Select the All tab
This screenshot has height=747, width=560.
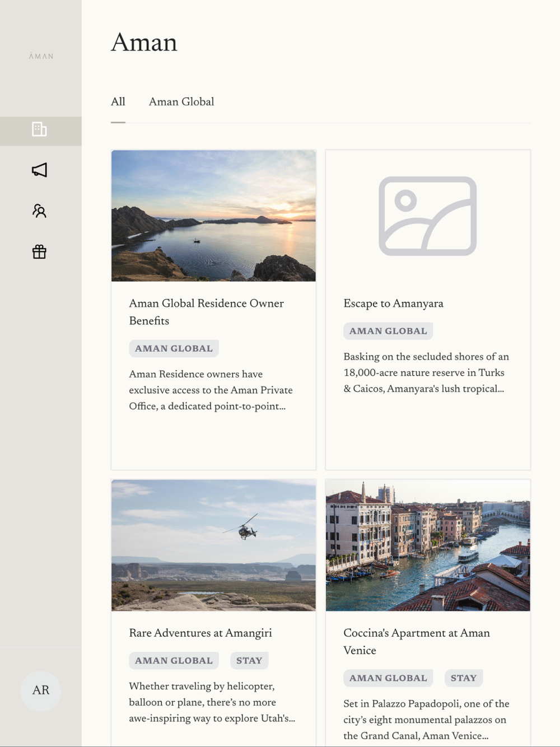[118, 102]
